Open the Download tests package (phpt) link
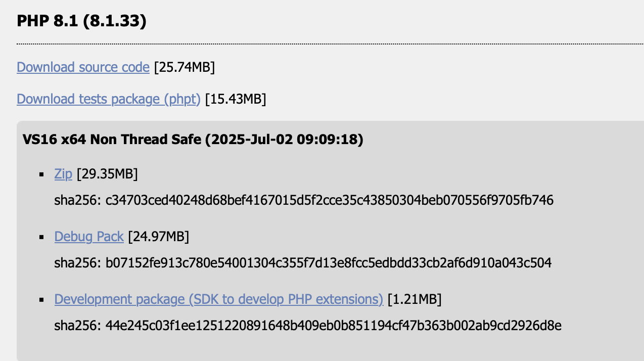This screenshot has height=361, width=644. [x=109, y=99]
